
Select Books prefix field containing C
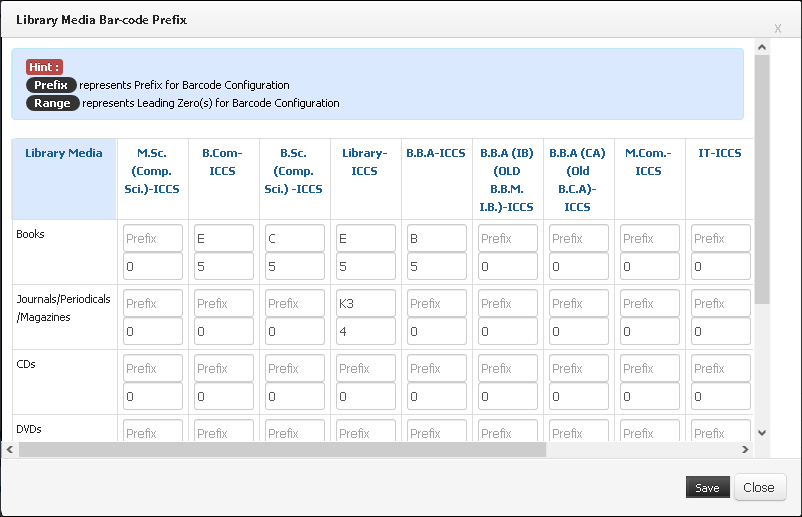(x=295, y=238)
